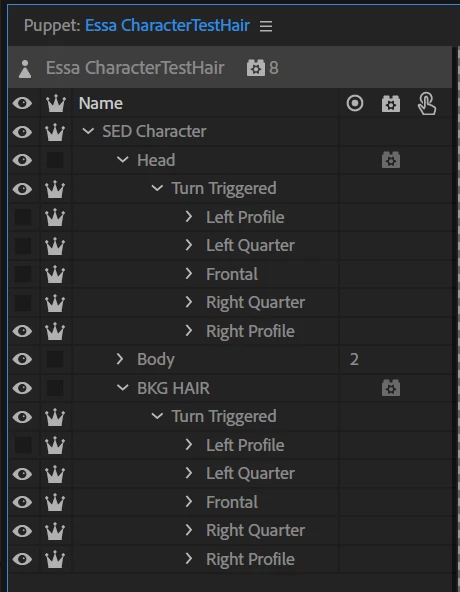Click the Essa CharacterTestHair puppet link
The width and height of the screenshot is (460, 592).
[x=167, y=26]
